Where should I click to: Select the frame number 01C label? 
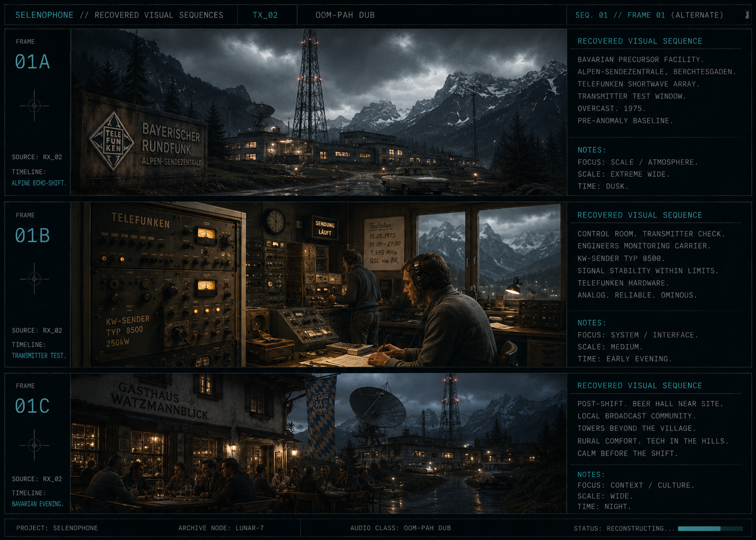pos(32,406)
